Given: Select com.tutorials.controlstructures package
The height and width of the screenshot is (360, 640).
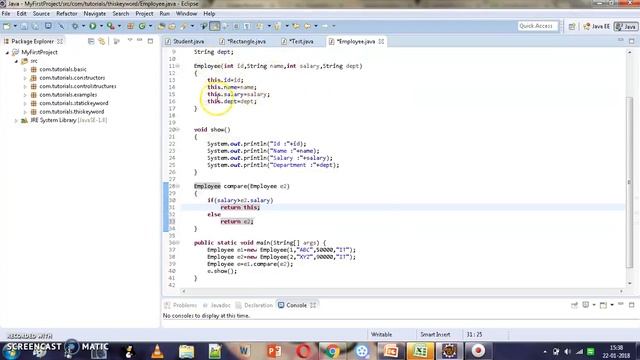Looking at the screenshot, I should tap(78, 87).
